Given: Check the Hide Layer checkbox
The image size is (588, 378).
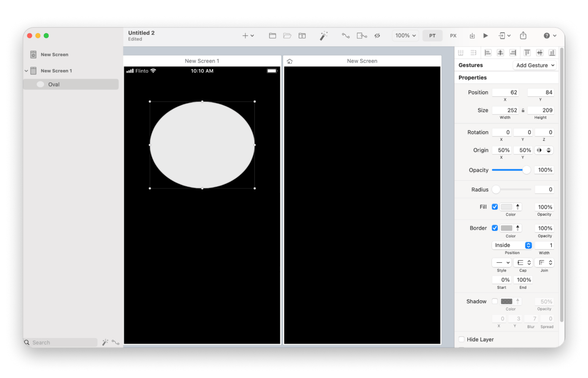Looking at the screenshot, I should (461, 339).
